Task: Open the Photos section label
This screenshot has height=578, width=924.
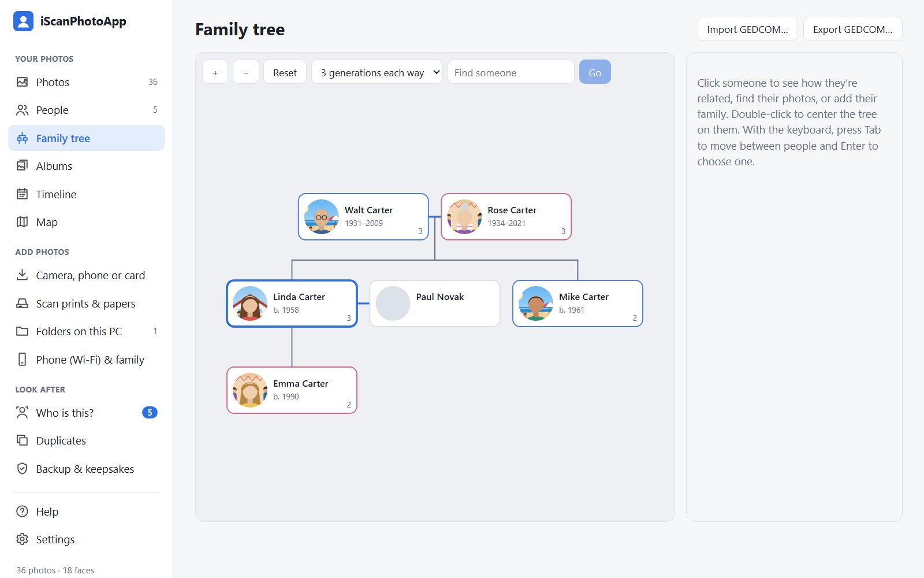Action: click(53, 82)
